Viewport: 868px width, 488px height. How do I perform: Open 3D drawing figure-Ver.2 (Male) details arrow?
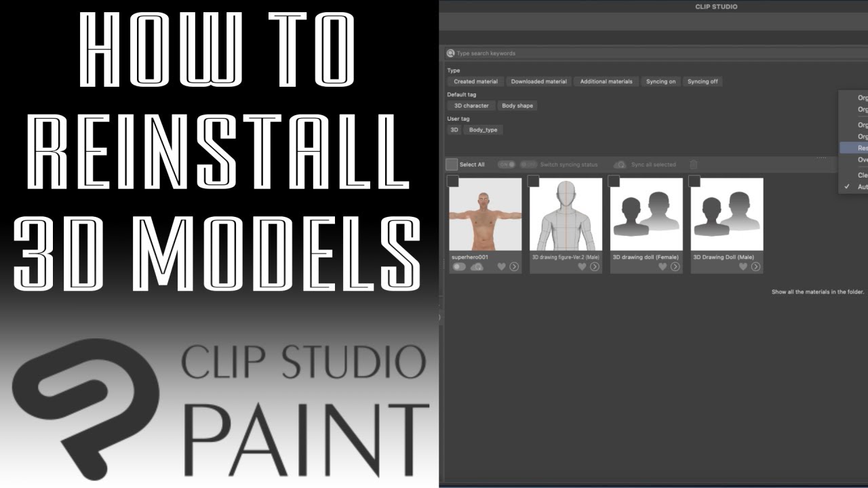click(595, 267)
